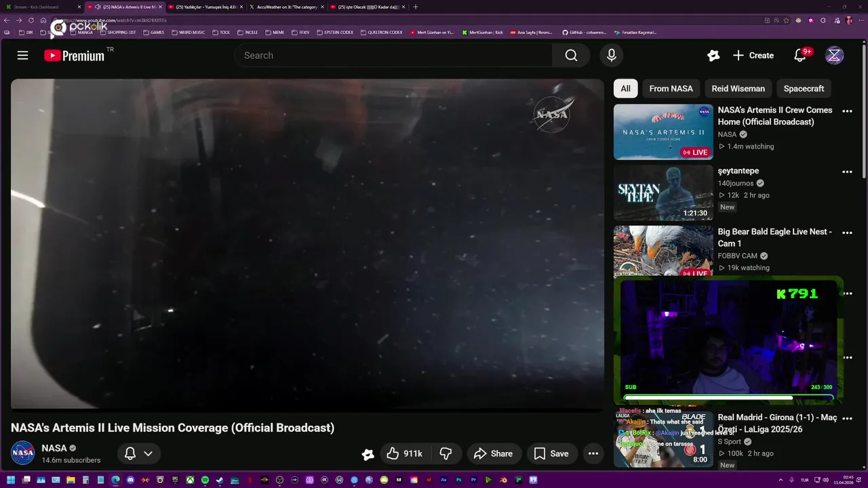This screenshot has height=488, width=868.
Task: Open the Ask sparkle icon beside Create
Action: coord(713,56)
